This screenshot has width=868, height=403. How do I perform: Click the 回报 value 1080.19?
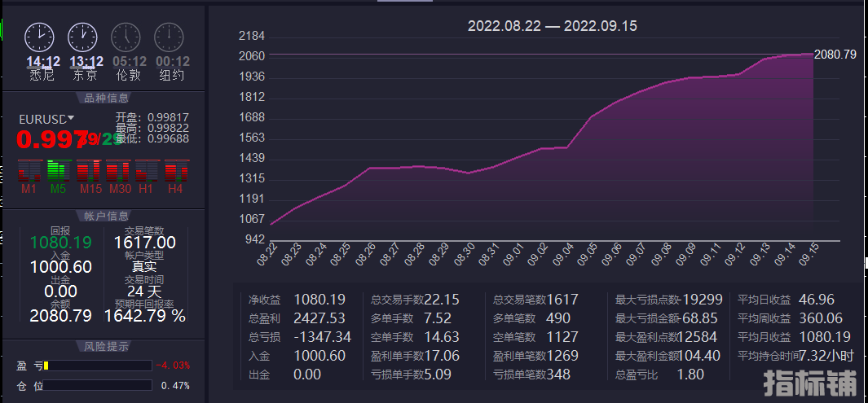(x=61, y=243)
